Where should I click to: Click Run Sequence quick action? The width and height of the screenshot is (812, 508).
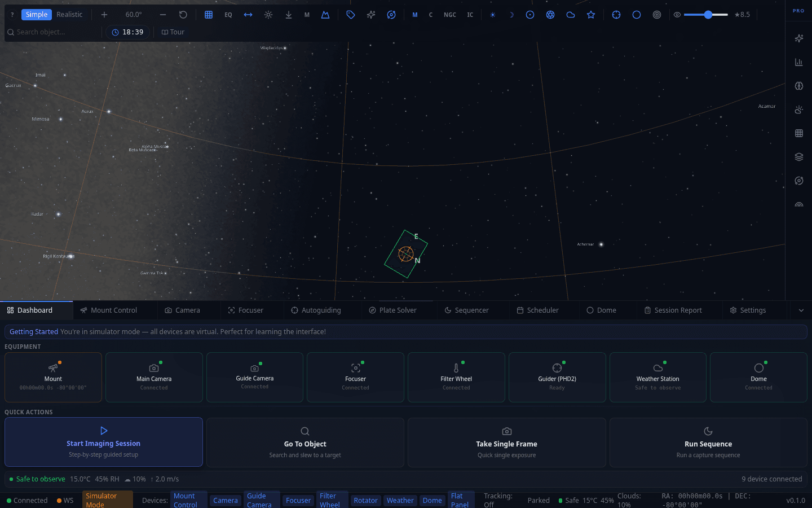708,443
